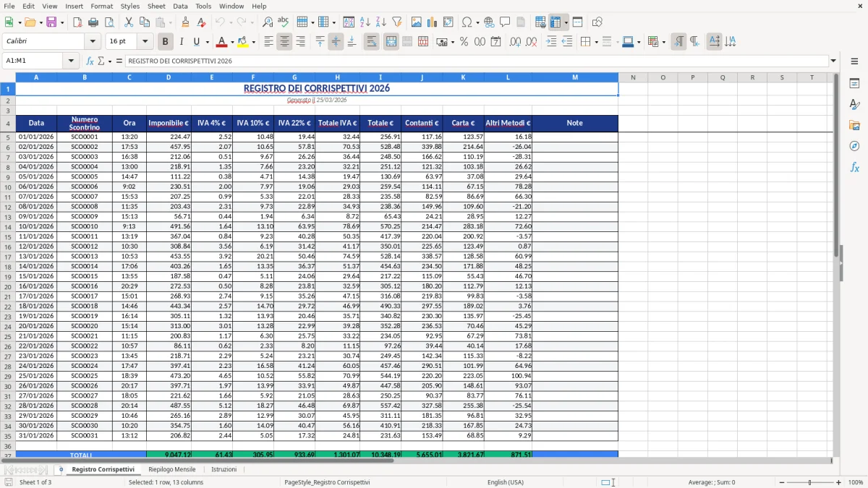Apply the red font color swatch
The image size is (868, 488).
pyautogui.click(x=222, y=42)
